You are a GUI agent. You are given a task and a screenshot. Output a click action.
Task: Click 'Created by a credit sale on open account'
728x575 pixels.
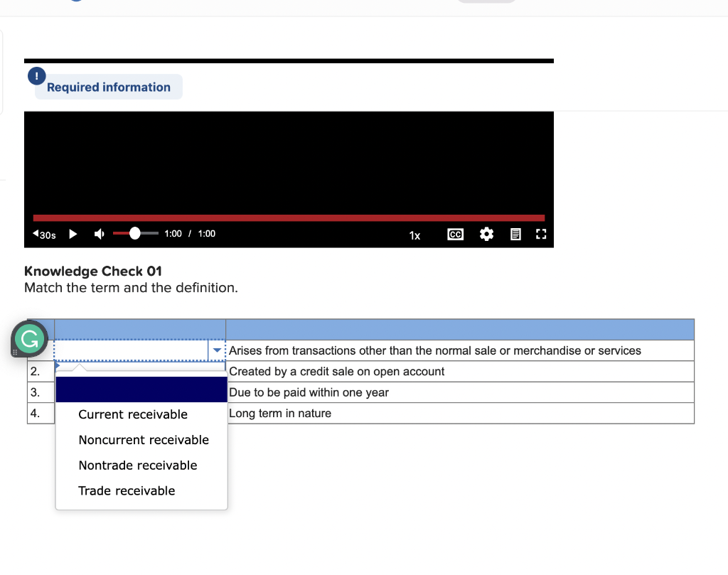[x=336, y=372]
